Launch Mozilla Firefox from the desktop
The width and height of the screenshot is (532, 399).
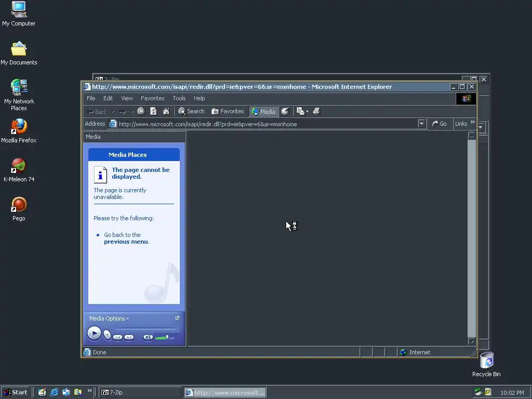coord(19,131)
